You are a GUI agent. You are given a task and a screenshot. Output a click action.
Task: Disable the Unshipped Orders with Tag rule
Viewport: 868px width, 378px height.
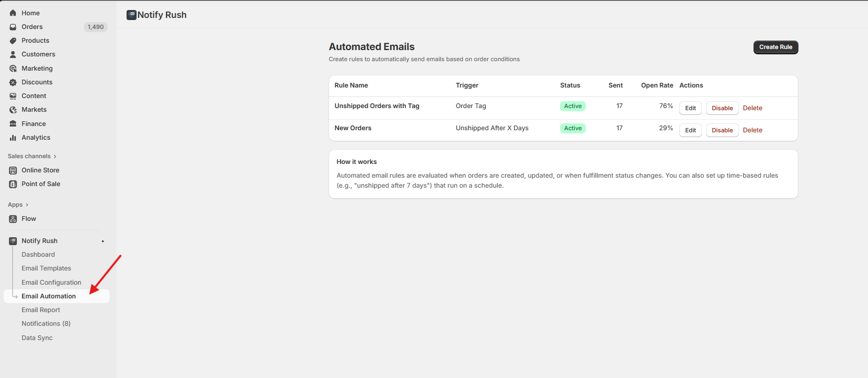point(722,108)
